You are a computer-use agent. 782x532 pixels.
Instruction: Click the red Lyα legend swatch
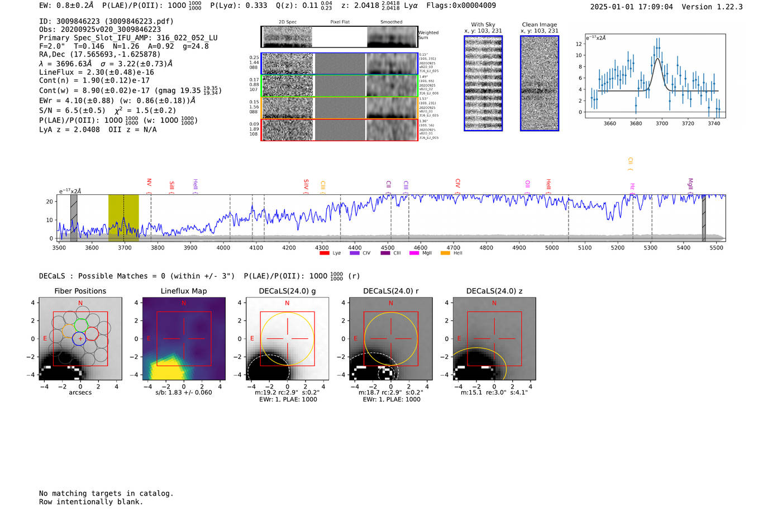coord(325,253)
